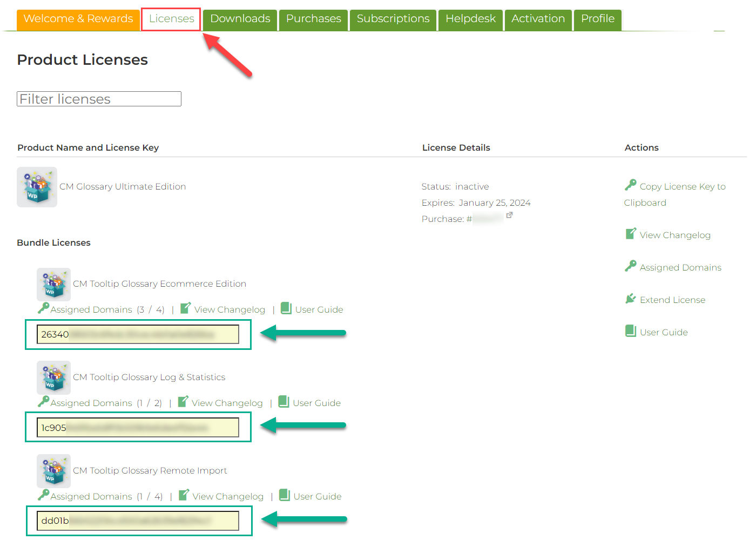This screenshot has width=756, height=540.
Task: Open the Extend License link
Action: (x=672, y=300)
